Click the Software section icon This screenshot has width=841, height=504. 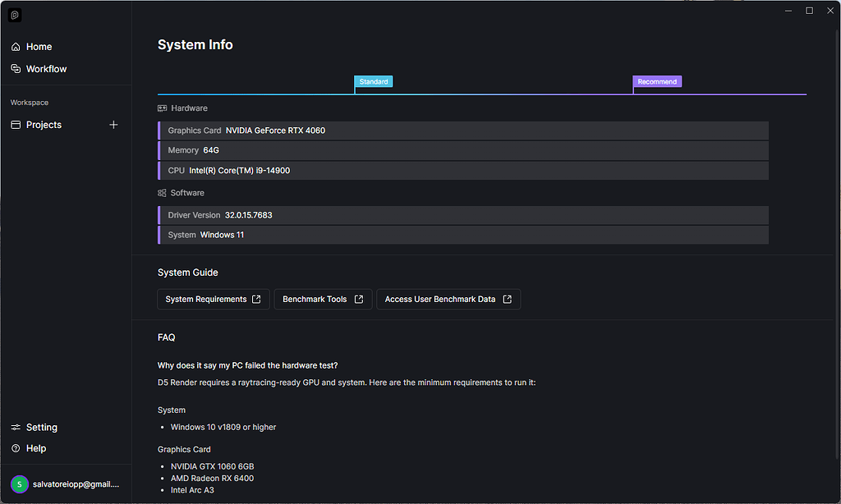tap(162, 193)
